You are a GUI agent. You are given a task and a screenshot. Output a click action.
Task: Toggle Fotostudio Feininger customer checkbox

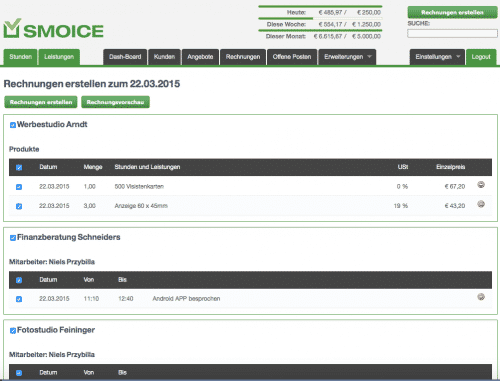[13, 330]
